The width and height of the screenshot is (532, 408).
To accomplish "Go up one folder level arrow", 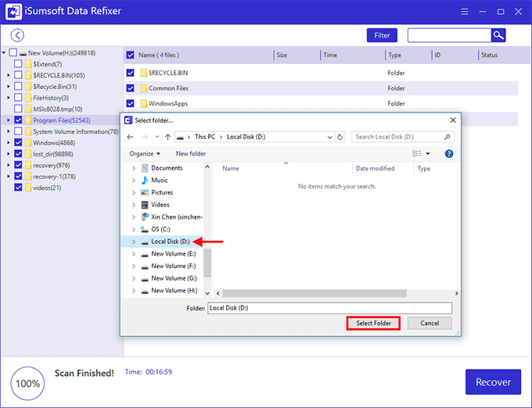I will coord(167,137).
